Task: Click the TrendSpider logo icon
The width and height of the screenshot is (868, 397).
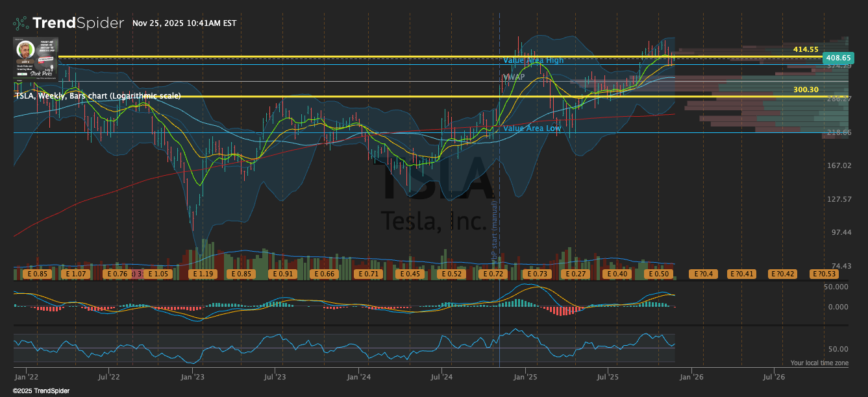Action: click(21, 23)
